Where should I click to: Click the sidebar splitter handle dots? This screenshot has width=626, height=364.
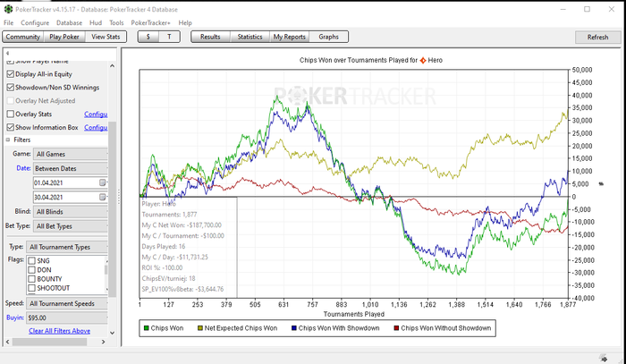[119, 197]
